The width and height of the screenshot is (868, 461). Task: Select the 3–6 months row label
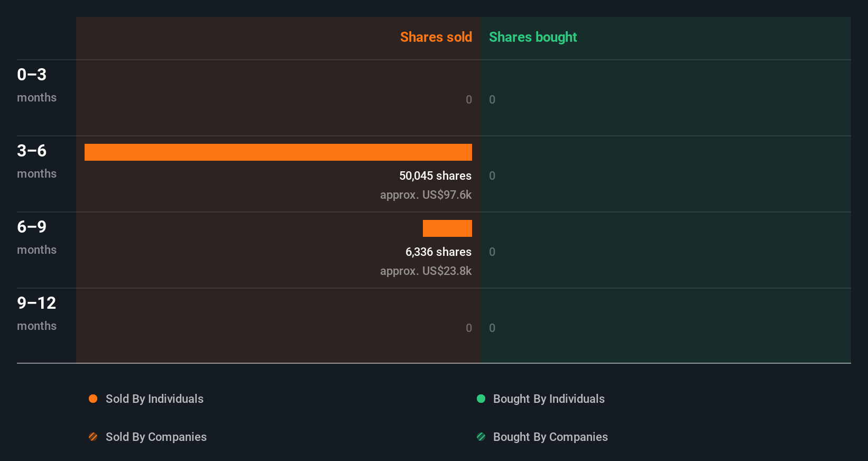[x=36, y=161]
